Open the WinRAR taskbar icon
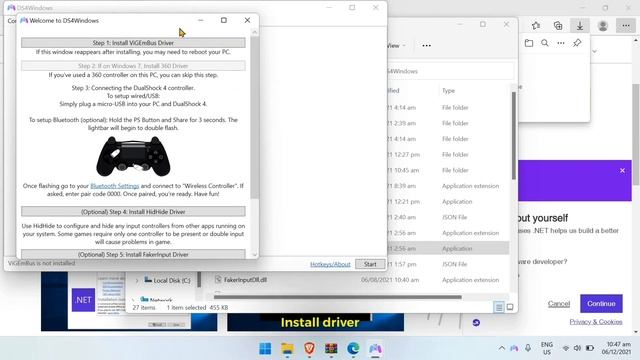640x360 pixels. 331,349
